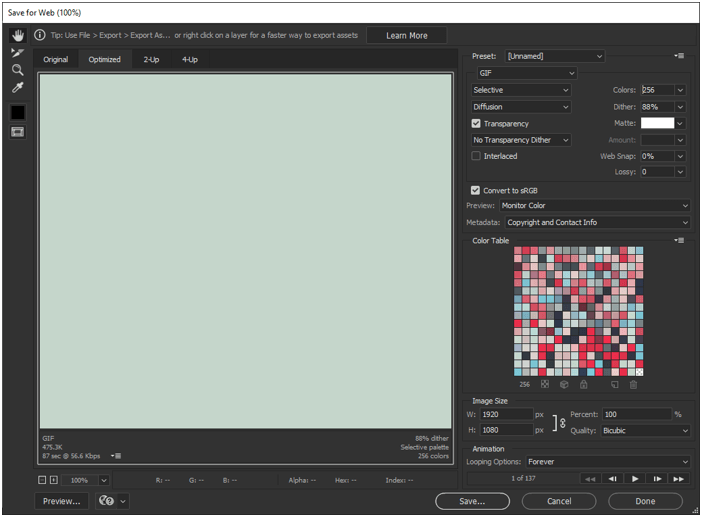Jump to first animation frame
Image resolution: width=703 pixels, height=519 pixels.
coord(590,479)
